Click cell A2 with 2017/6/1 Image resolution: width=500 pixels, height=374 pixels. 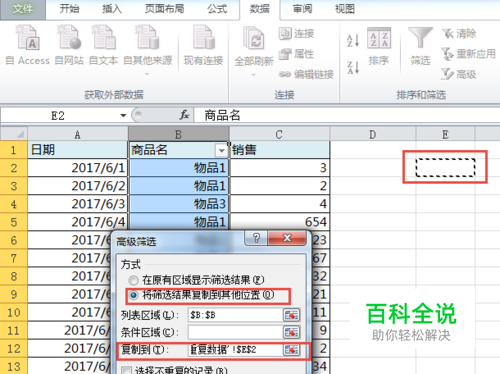[78, 168]
